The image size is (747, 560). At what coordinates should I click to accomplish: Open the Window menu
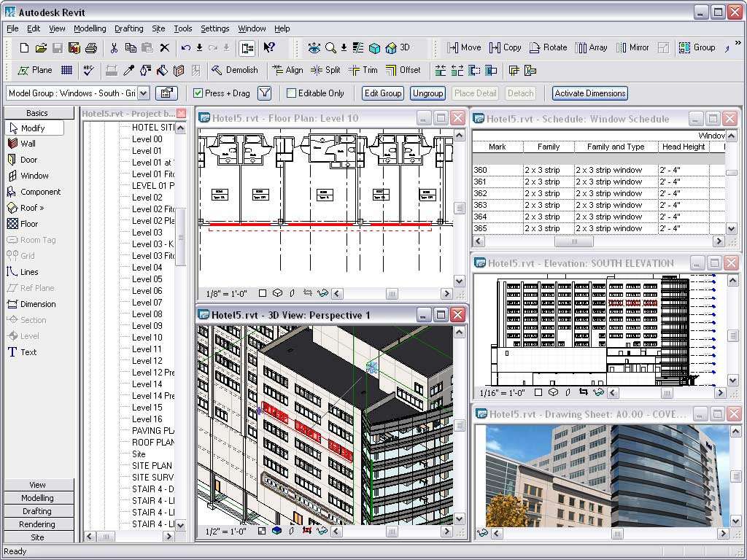252,28
